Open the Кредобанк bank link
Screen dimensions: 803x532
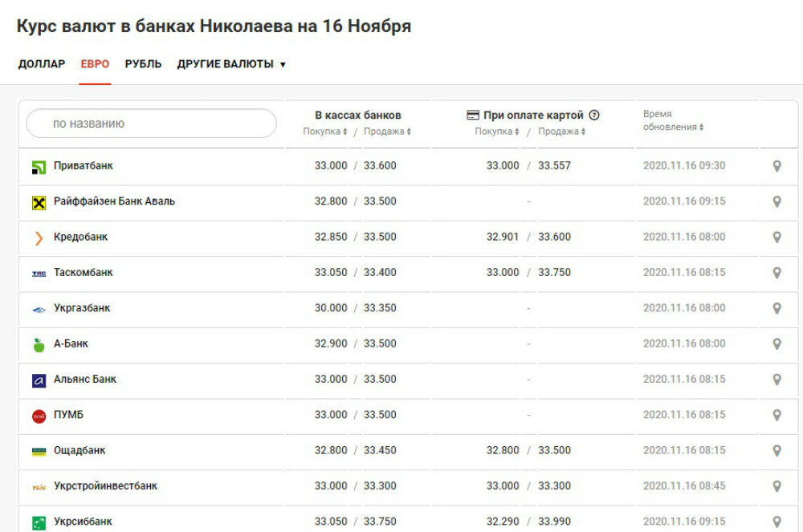click(80, 237)
